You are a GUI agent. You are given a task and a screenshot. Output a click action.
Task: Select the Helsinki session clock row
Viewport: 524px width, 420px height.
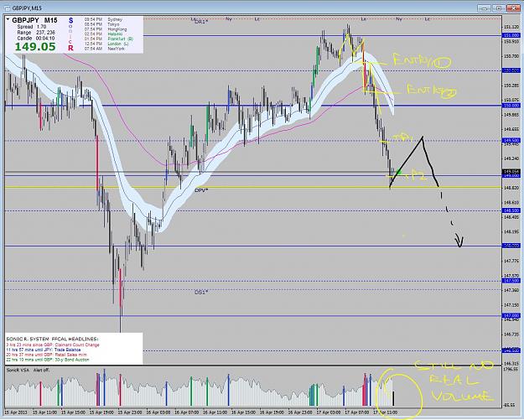103,34
